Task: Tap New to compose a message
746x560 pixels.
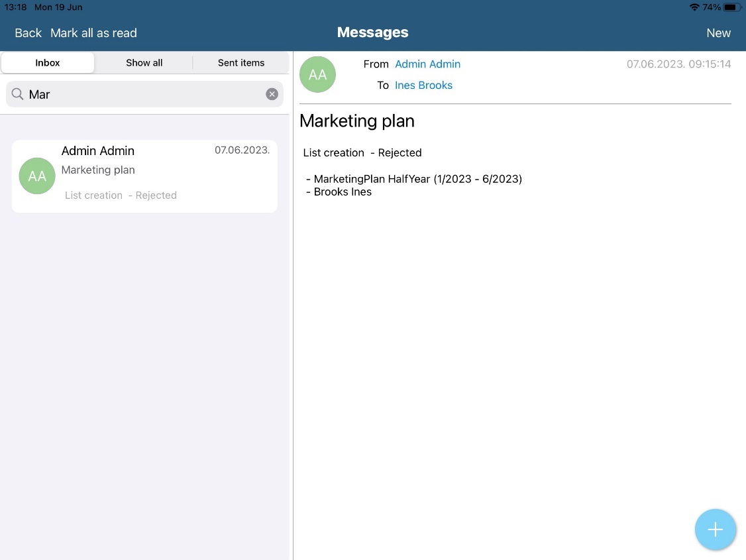Action: click(718, 33)
